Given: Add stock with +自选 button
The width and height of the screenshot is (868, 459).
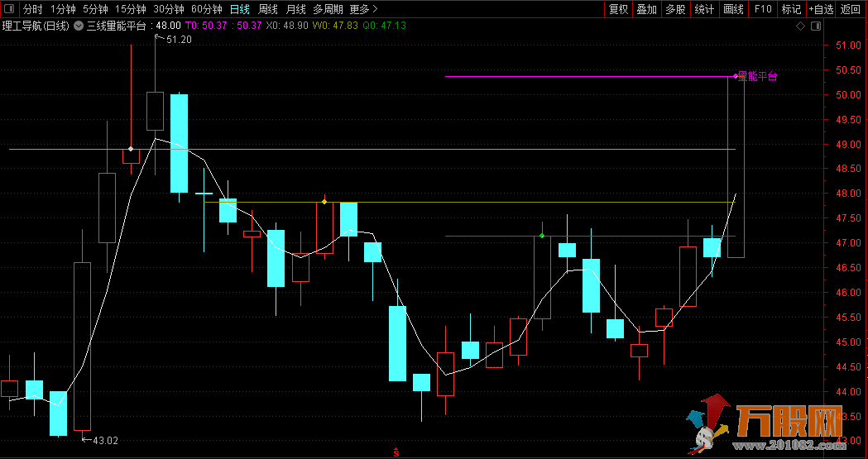Looking at the screenshot, I should coord(821,9).
